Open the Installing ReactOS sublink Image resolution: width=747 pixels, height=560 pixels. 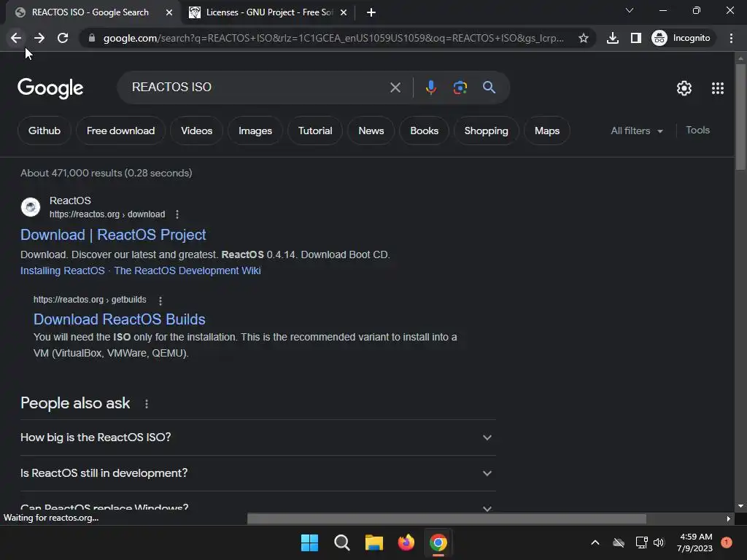click(63, 271)
